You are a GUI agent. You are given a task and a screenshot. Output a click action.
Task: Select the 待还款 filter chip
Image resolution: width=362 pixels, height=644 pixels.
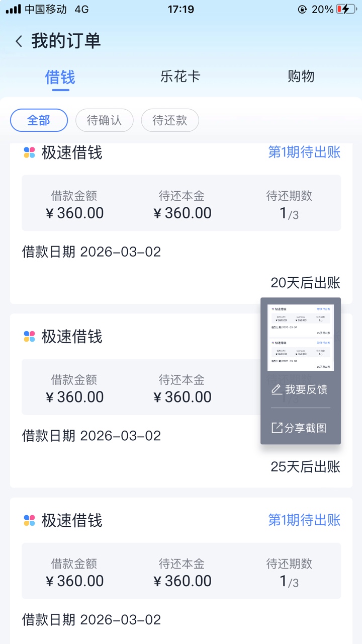click(x=170, y=120)
